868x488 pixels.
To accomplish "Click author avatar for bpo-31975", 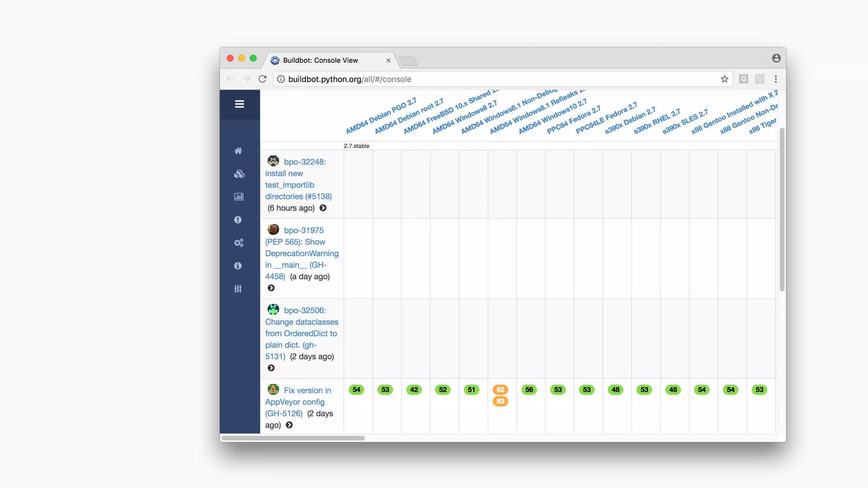I will (273, 230).
